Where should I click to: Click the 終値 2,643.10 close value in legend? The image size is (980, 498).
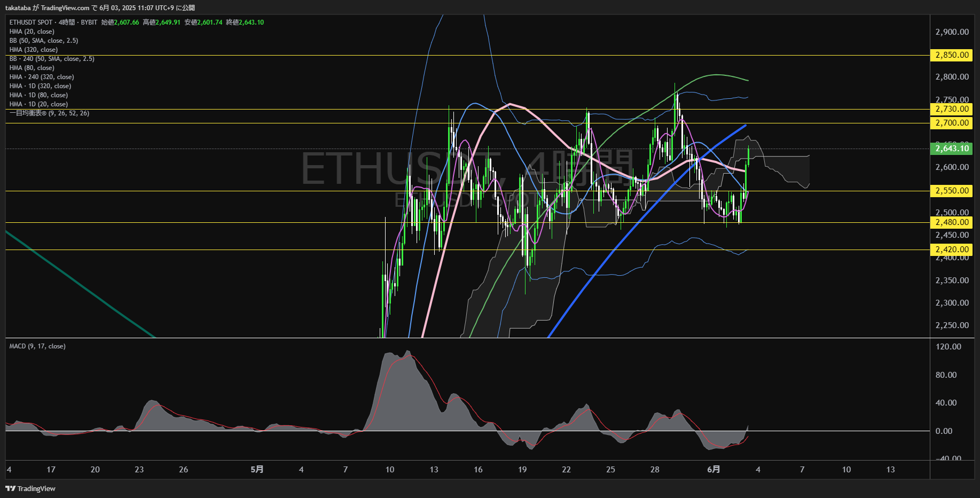245,22
